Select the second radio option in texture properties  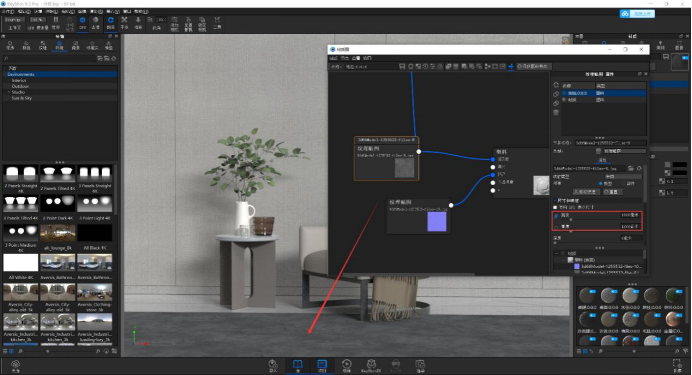click(623, 184)
